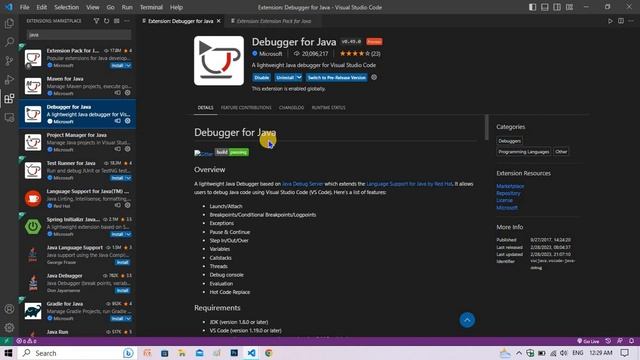Viewport: 640px width, 360px height.
Task: Open the Source Control view
Action: tap(9, 61)
